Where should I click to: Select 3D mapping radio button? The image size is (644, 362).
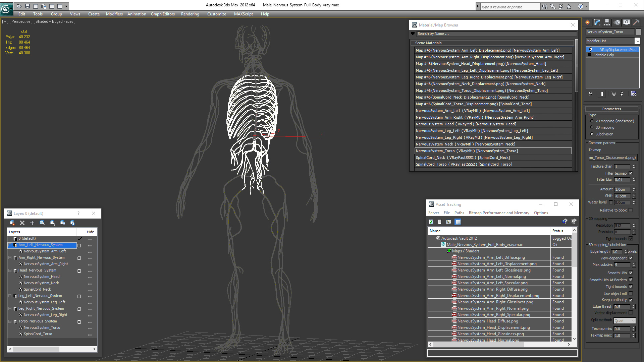[x=592, y=127]
